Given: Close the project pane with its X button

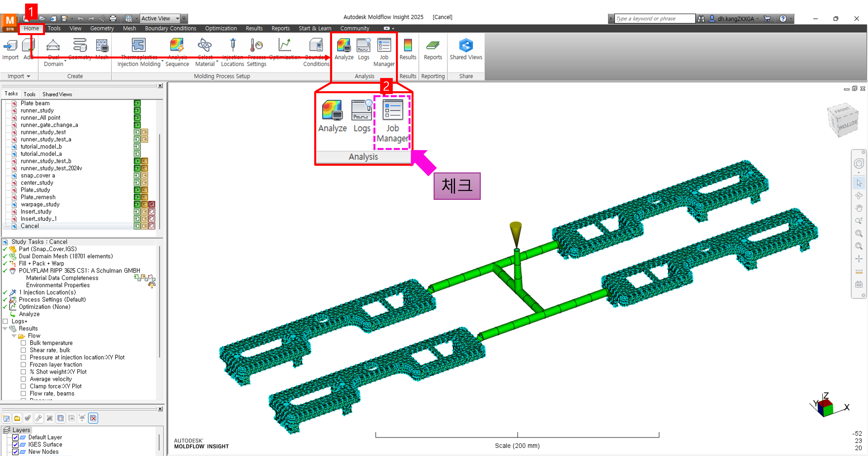Looking at the screenshot, I should click(160, 86).
